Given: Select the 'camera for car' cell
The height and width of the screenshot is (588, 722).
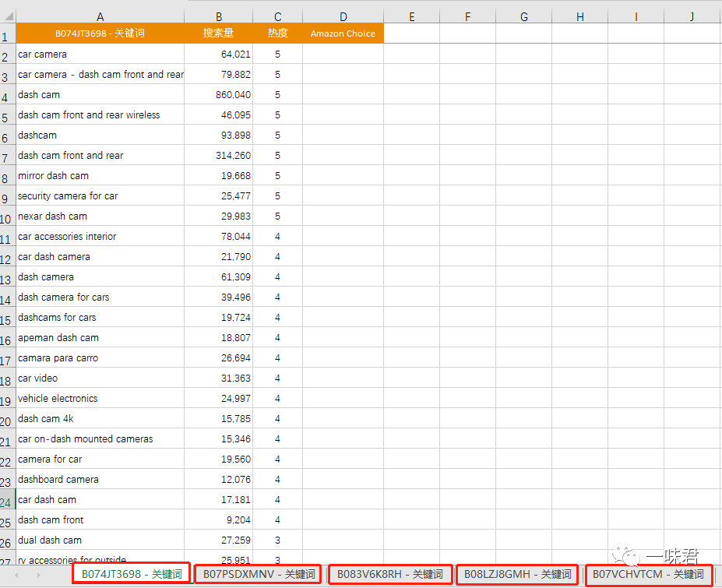Looking at the screenshot, I should click(x=100, y=459).
